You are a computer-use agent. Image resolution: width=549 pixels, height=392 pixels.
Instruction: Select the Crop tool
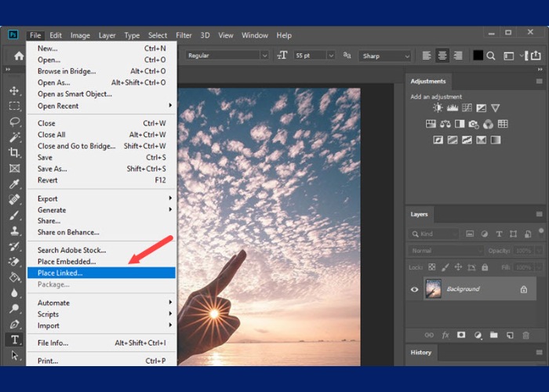14,152
